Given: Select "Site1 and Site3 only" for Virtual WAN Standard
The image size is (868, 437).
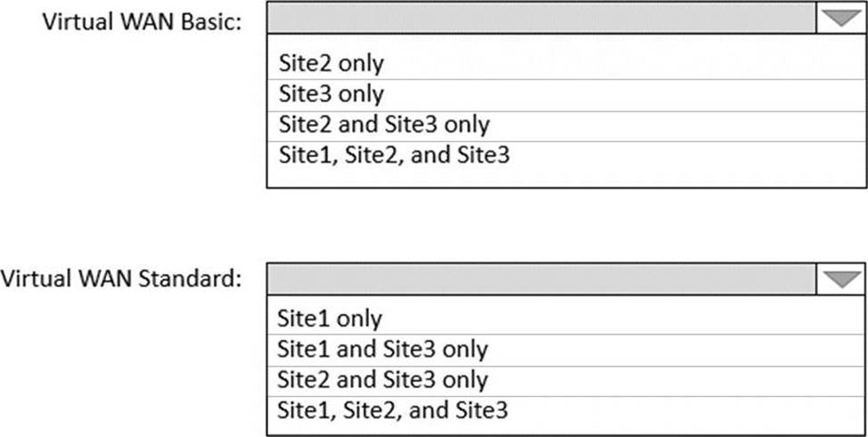Looking at the screenshot, I should point(383,350).
